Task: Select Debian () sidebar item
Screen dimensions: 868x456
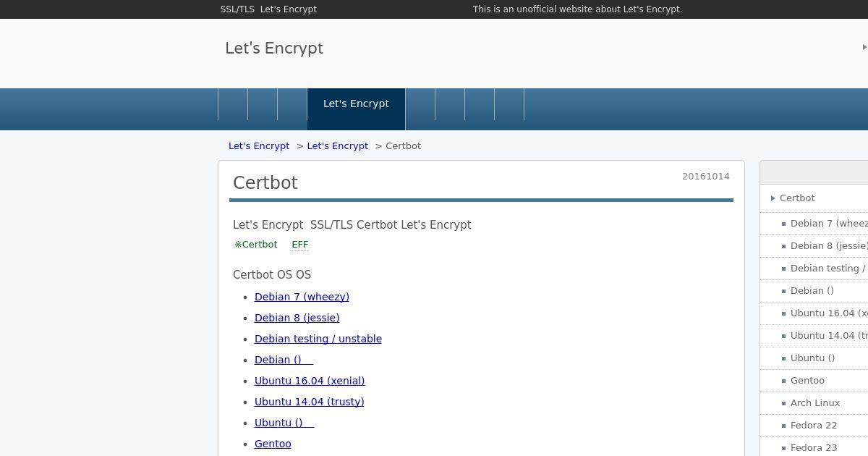Action: (812, 291)
